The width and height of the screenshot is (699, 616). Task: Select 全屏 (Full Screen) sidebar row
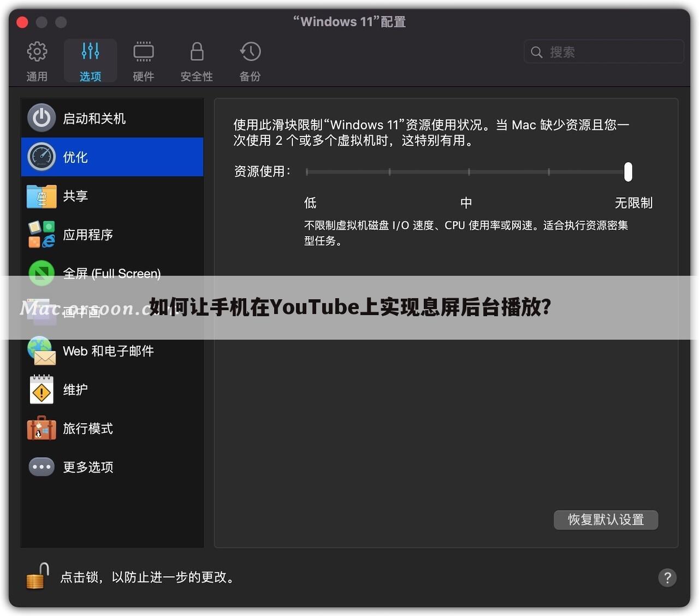112,273
